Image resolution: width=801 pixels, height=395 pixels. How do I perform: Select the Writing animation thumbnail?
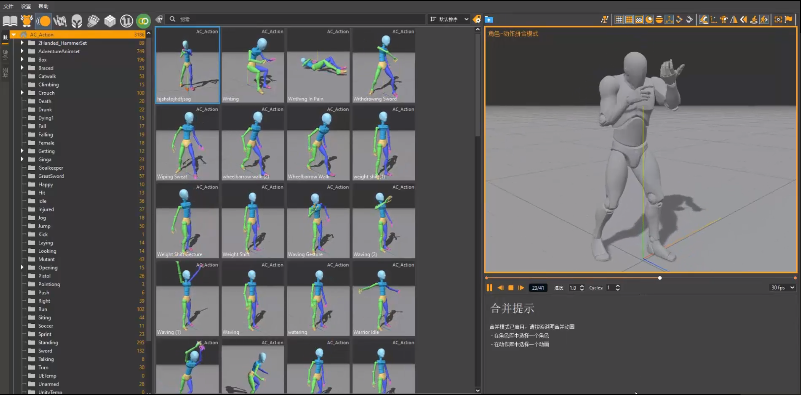tap(253, 65)
